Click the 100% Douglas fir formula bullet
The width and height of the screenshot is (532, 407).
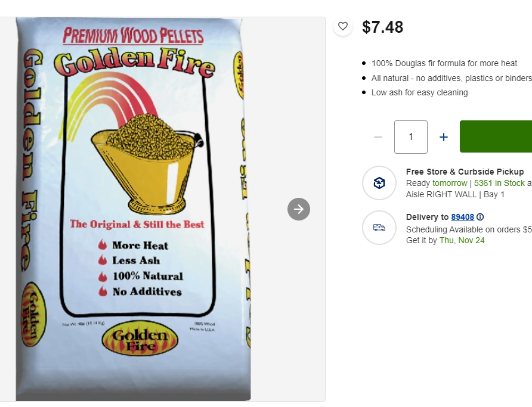[444, 63]
